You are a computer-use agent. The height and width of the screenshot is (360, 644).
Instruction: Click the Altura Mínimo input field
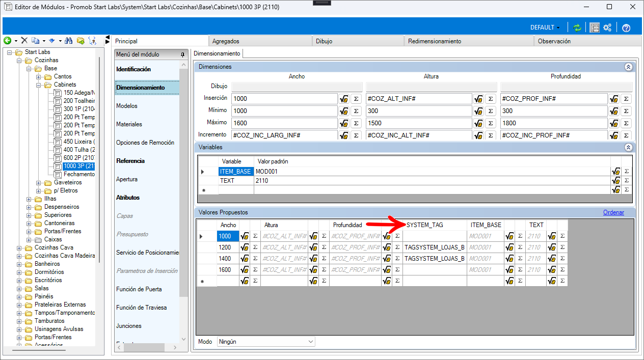coord(418,111)
